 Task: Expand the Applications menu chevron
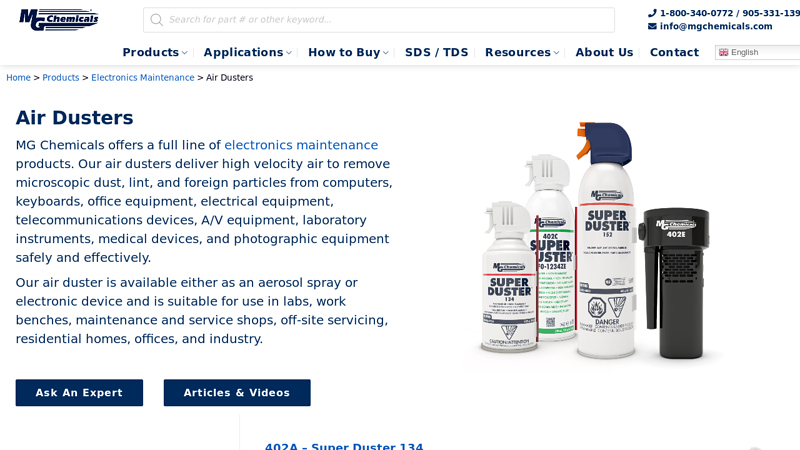coord(289,53)
